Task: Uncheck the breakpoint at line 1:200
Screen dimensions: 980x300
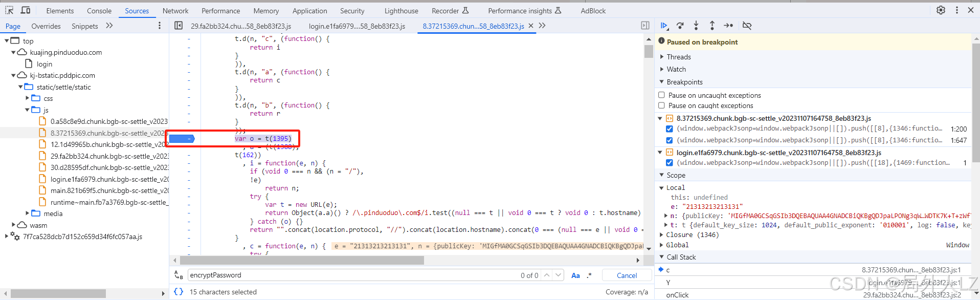Action: click(669, 129)
